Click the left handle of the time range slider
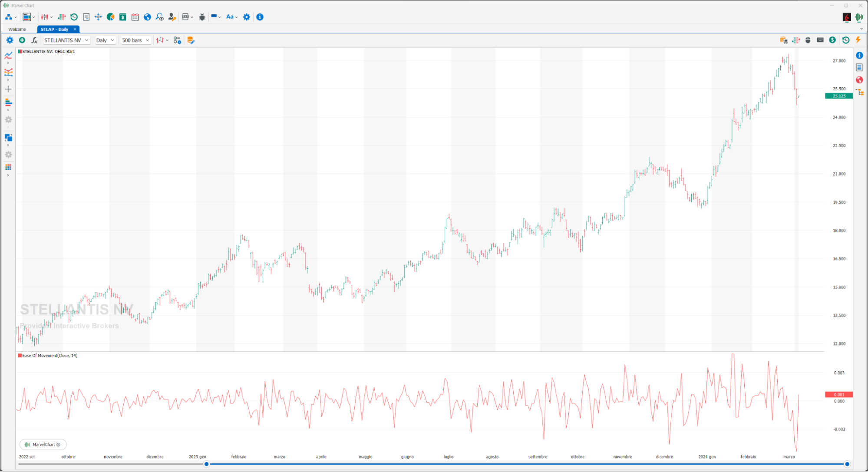Screen dimensions: 868x472 (x=207, y=464)
